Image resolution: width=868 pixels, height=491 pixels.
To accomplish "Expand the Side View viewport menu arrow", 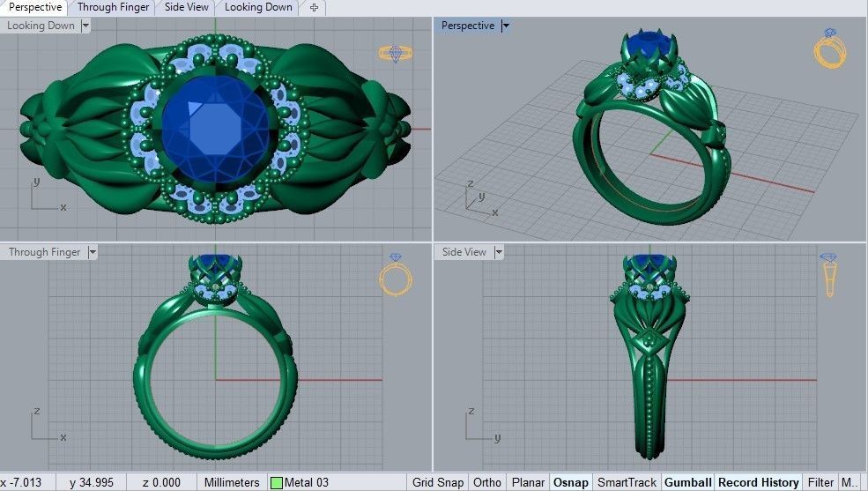I will (499, 252).
